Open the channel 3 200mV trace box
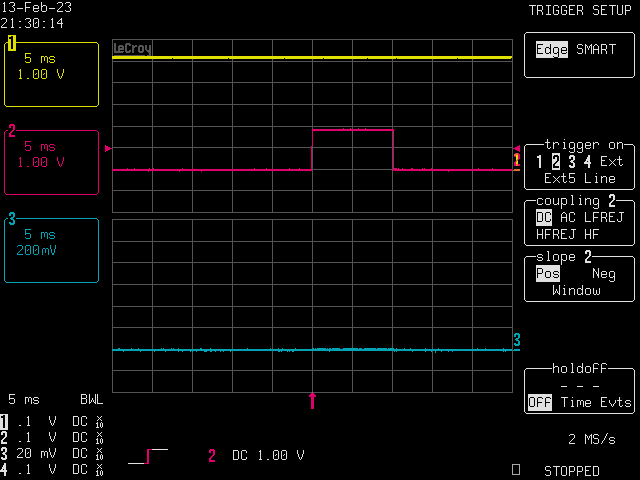The height and width of the screenshot is (480, 640). click(52, 250)
